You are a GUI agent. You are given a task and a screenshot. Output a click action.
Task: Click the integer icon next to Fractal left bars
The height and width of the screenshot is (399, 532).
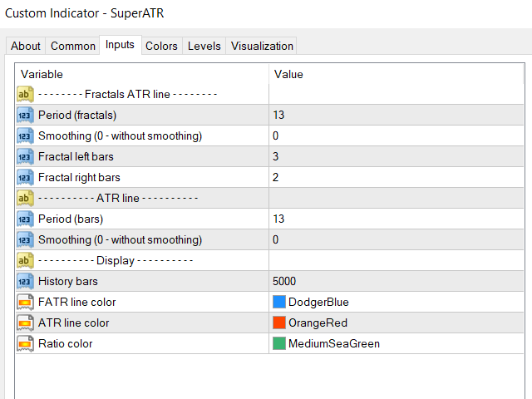pos(25,157)
